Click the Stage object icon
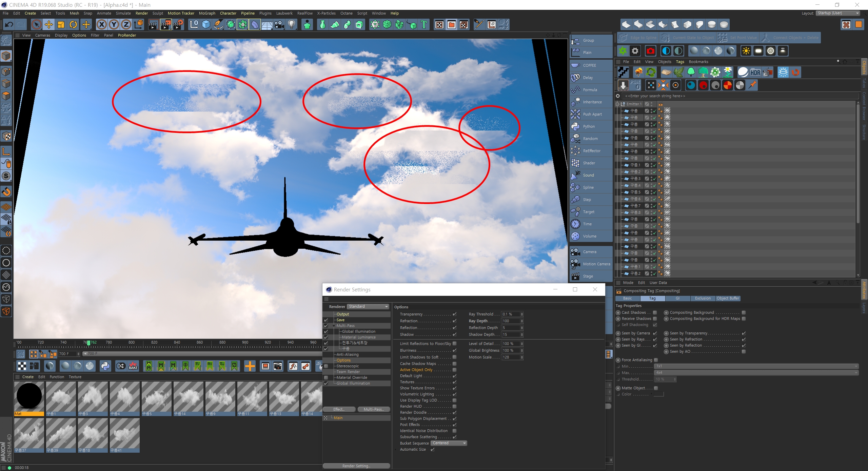This screenshot has width=868, height=471. 575,276
